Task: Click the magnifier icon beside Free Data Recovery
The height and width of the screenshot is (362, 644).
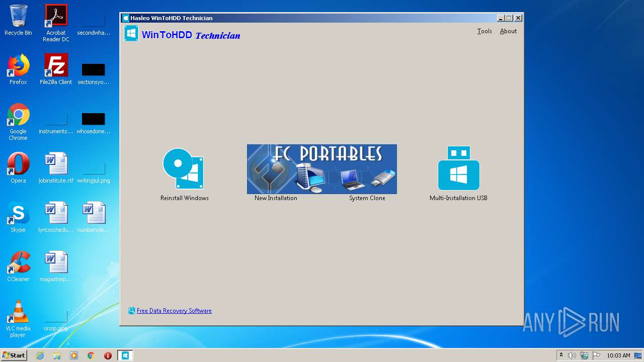Action: pyautogui.click(x=132, y=311)
